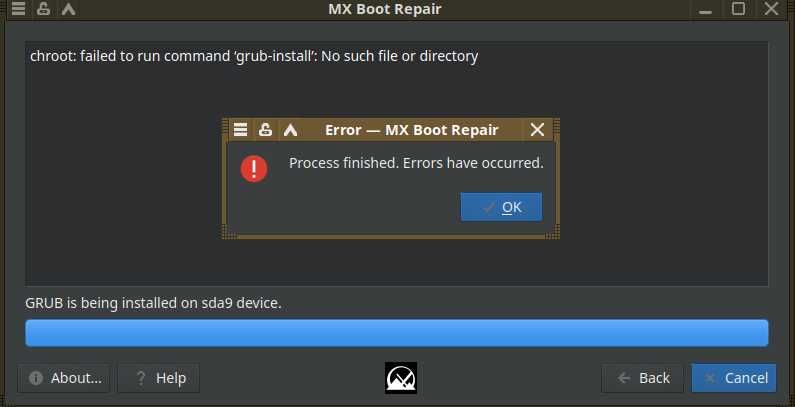Viewport: 795px width, 407px height.
Task: Click the blue progress bar
Action: coord(396,333)
